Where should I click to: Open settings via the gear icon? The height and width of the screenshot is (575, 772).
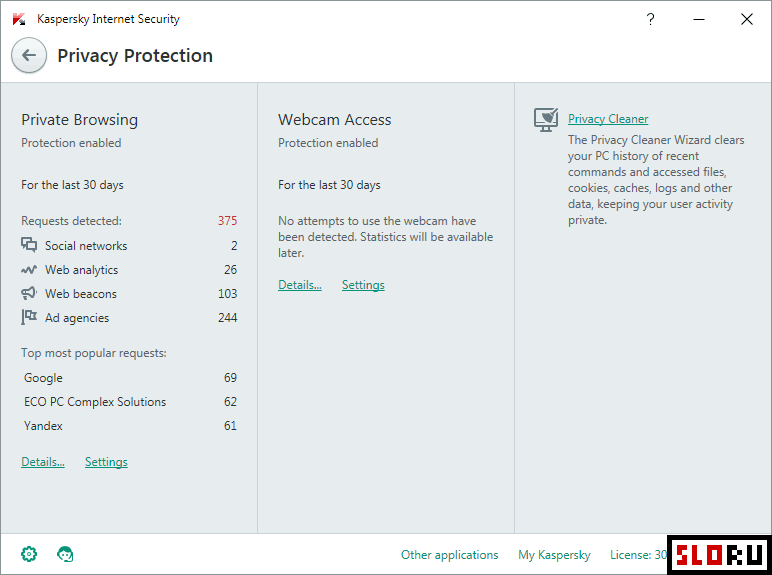29,554
